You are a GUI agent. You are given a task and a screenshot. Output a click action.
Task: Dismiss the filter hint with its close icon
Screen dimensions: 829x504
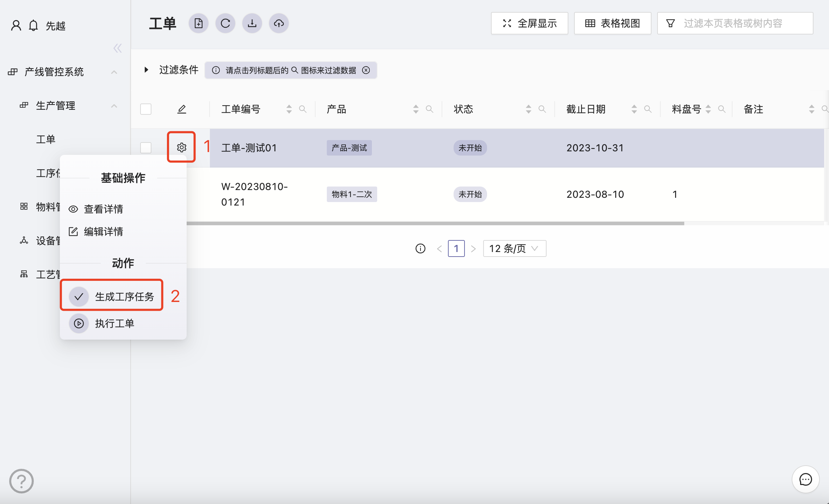366,70
